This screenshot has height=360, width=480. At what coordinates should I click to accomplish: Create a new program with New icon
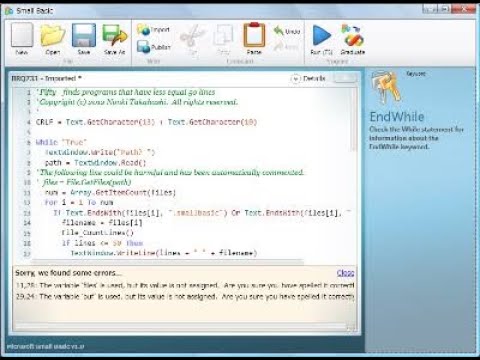coord(22,39)
